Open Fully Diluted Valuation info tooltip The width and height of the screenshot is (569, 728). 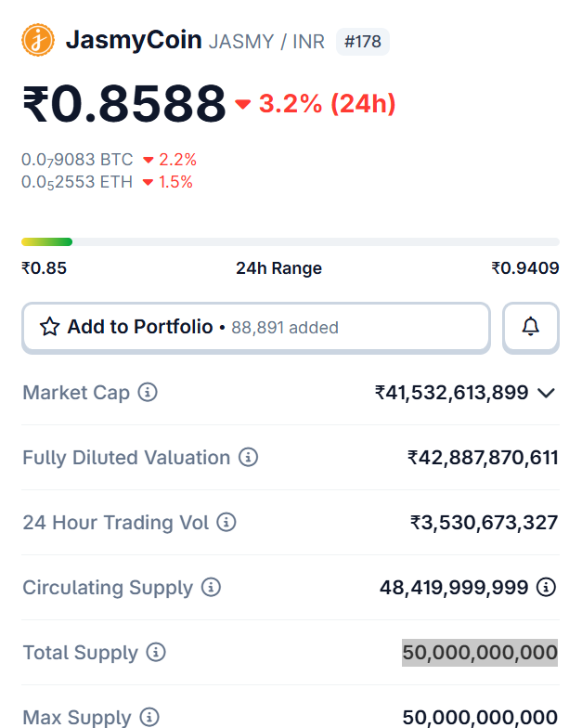pyautogui.click(x=248, y=458)
